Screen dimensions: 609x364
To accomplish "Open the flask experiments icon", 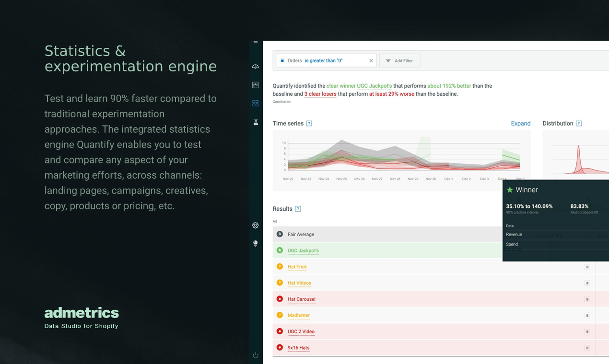I will 256,122.
